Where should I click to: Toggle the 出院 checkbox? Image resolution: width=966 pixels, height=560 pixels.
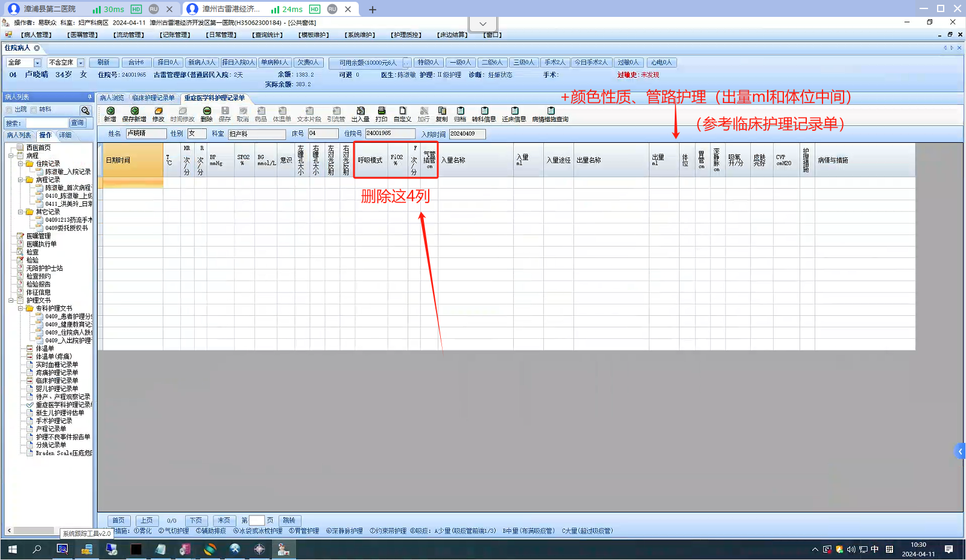(9, 110)
